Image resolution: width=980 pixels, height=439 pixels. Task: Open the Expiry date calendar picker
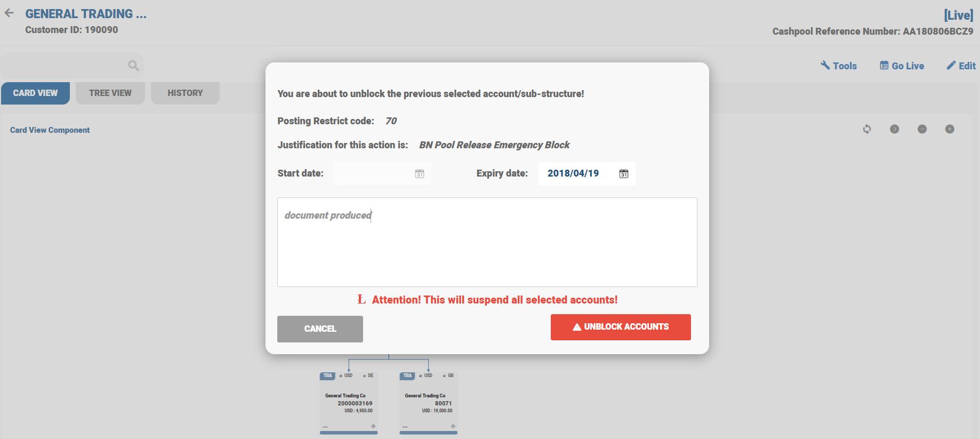624,174
